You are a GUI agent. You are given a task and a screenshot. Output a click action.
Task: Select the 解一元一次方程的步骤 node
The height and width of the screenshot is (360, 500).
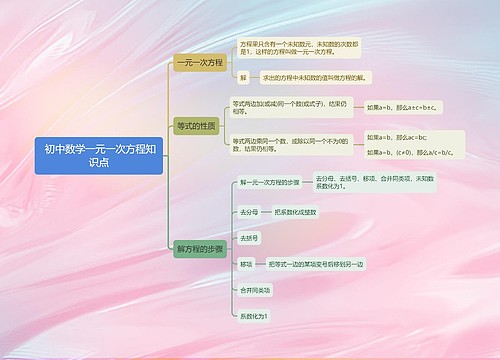pyautogui.click(x=270, y=182)
